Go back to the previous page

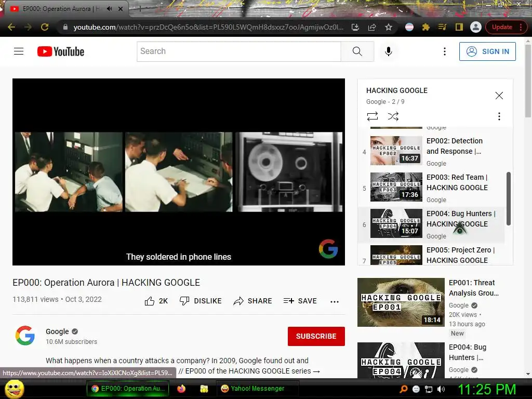[11, 27]
